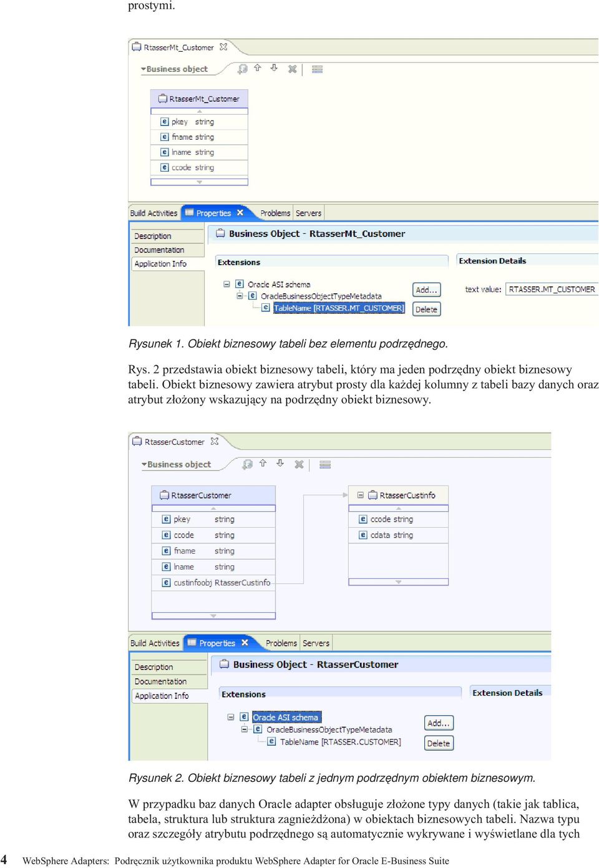Screen dimensions: 599x868
Task: Open Servers tab under RtasserMt_Customer editor
Action: point(308,213)
